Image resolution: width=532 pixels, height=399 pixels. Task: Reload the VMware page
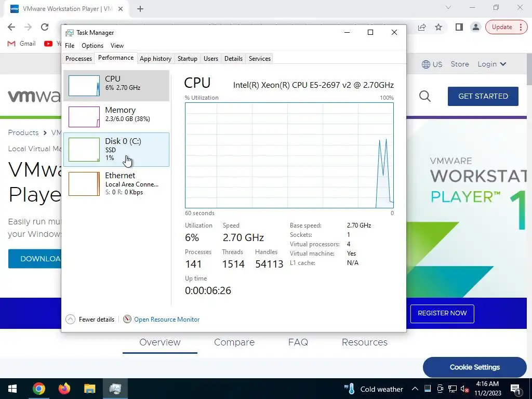45,27
